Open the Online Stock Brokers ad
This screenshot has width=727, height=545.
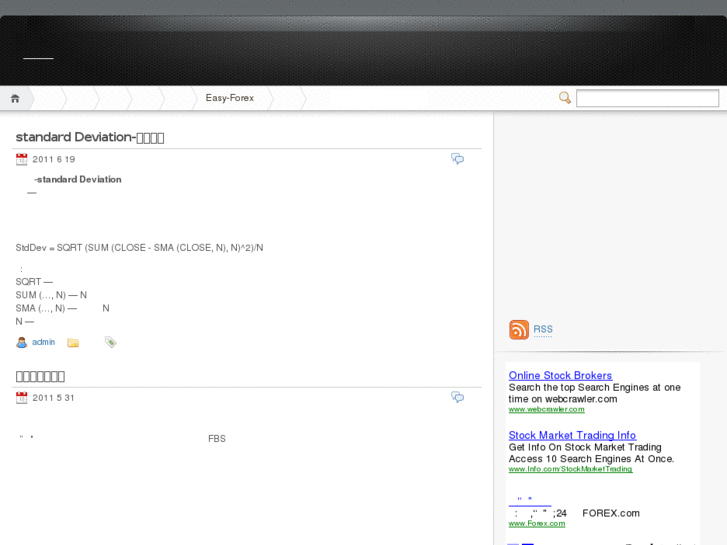click(x=560, y=375)
